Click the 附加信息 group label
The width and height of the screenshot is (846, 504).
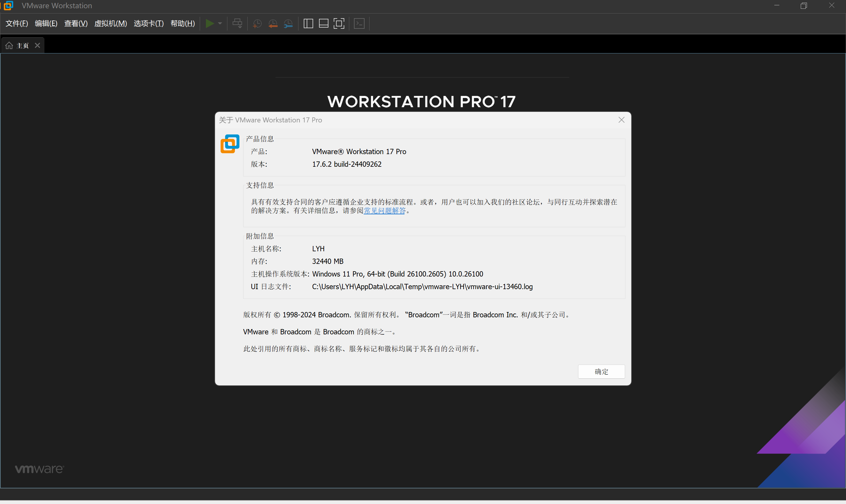click(x=260, y=236)
